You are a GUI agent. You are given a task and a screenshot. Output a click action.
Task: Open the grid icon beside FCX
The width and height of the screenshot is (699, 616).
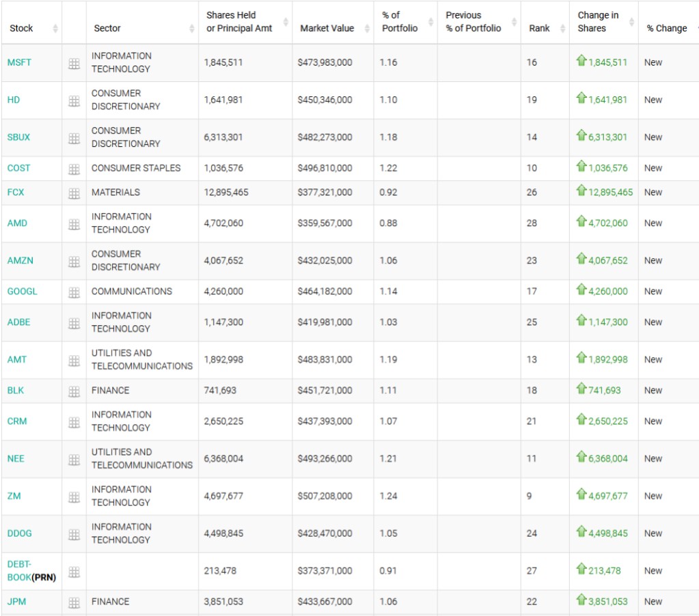(74, 193)
